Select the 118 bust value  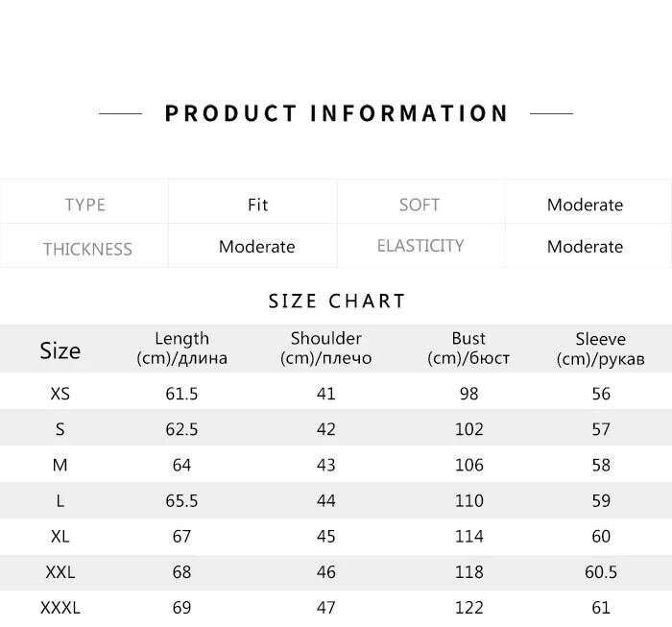pos(468,572)
